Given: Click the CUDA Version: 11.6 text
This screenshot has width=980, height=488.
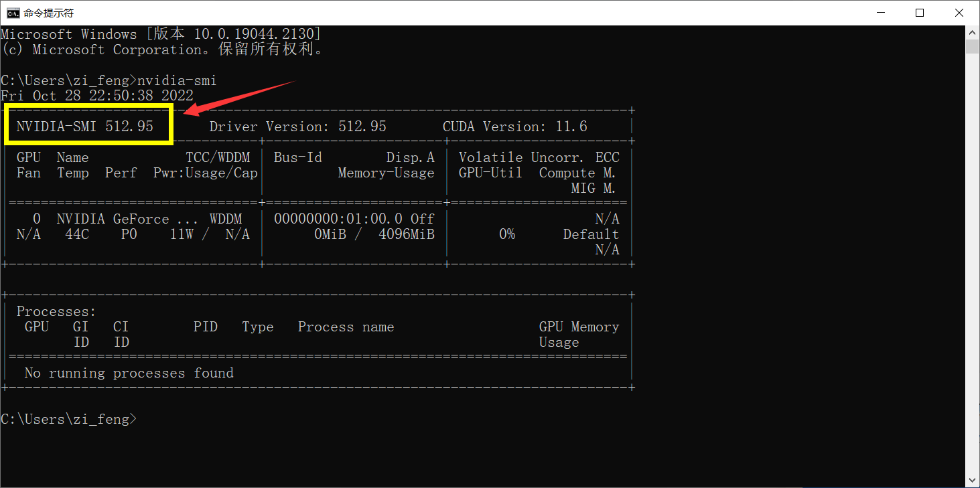Looking at the screenshot, I should 514,127.
